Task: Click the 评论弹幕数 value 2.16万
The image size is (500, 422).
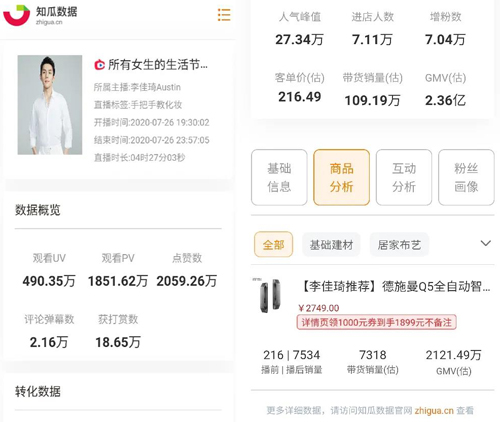Action: click(x=49, y=342)
